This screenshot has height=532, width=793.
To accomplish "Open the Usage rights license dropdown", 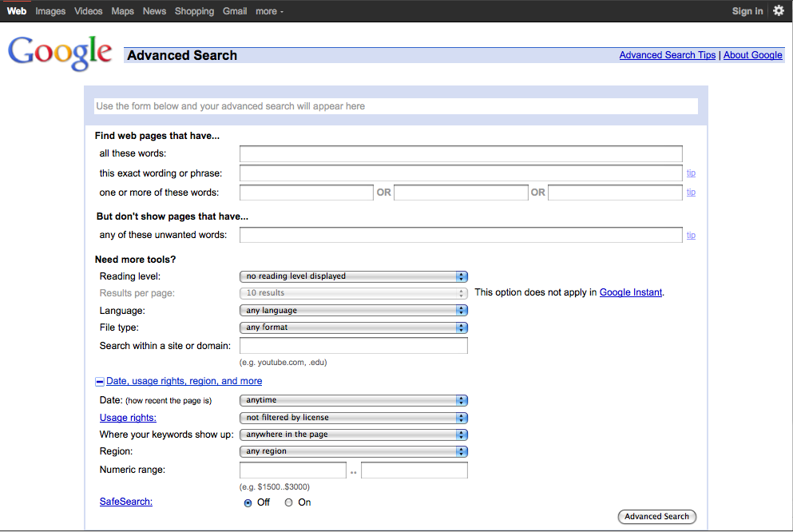I will (354, 418).
